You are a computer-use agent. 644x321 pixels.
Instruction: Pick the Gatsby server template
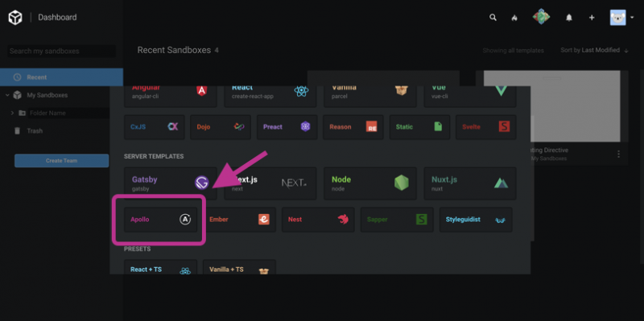[171, 183]
